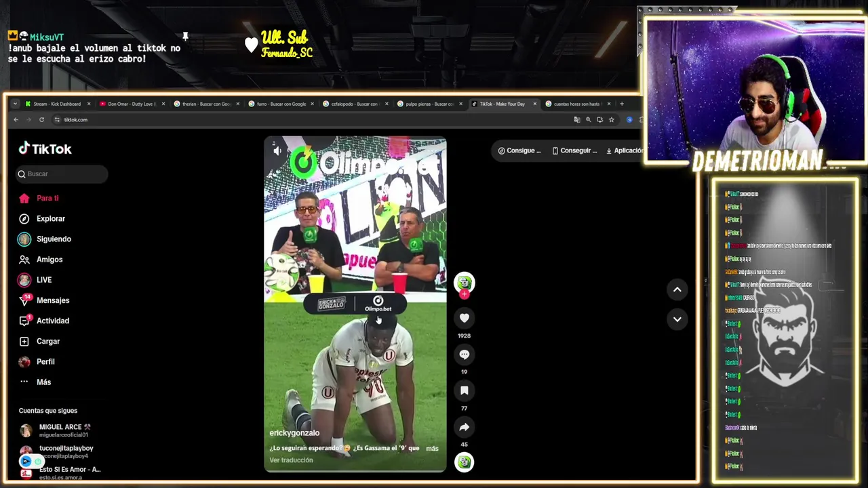Like the video with heart icon

click(x=464, y=318)
